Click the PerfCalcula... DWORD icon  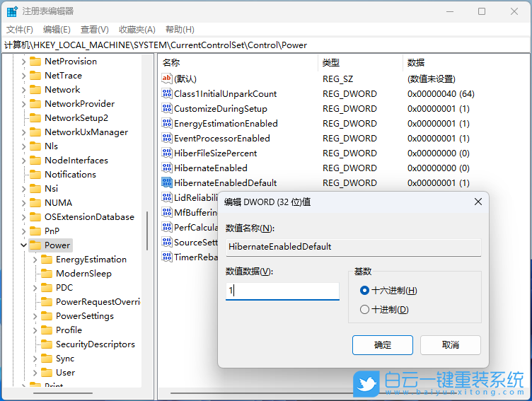[166, 227]
